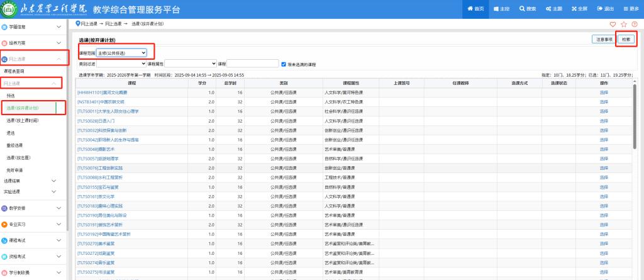Expand the 学籍信息 chevron

(58, 27)
